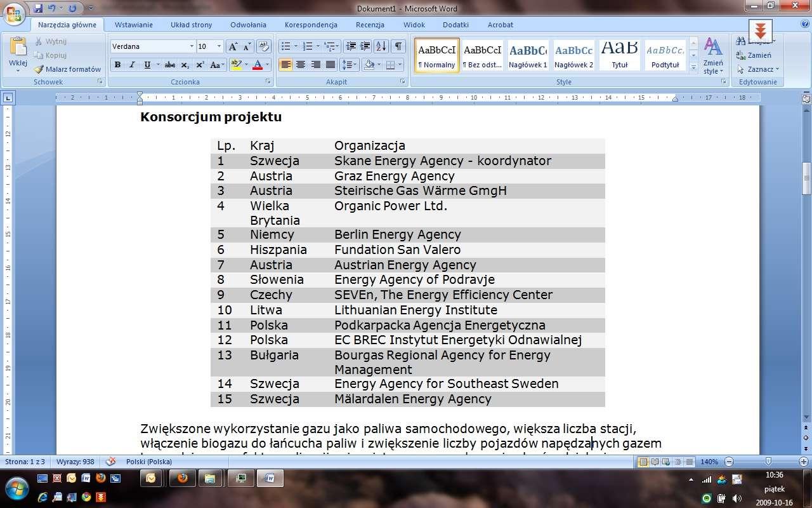Click the subscript icon
Viewport: 812px width, 508px height.
[185, 65]
